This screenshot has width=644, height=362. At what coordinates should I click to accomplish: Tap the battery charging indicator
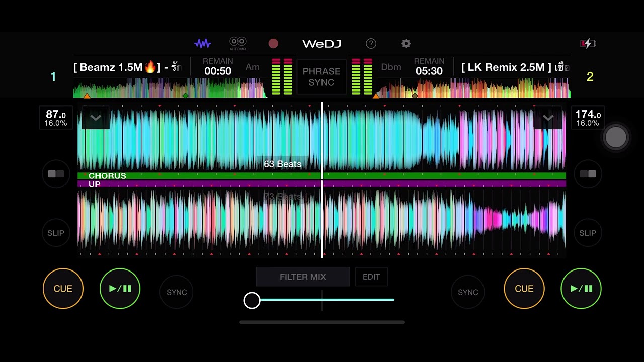click(x=588, y=44)
